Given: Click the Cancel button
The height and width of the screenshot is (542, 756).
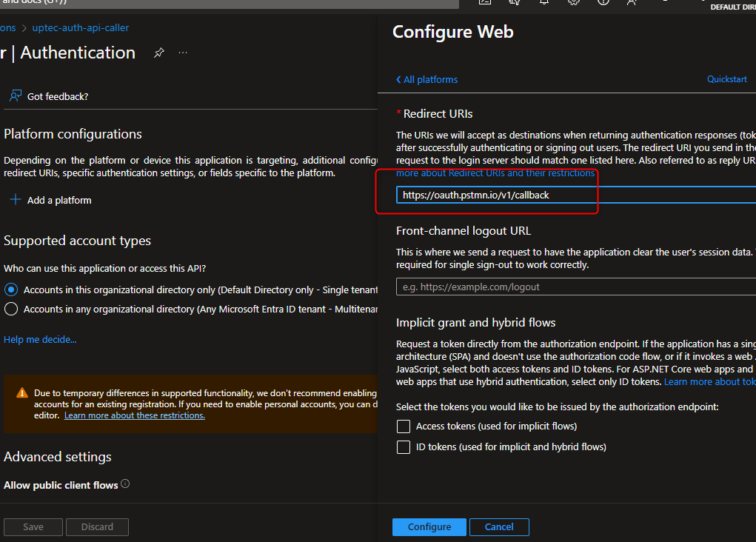Looking at the screenshot, I should pos(498,527).
